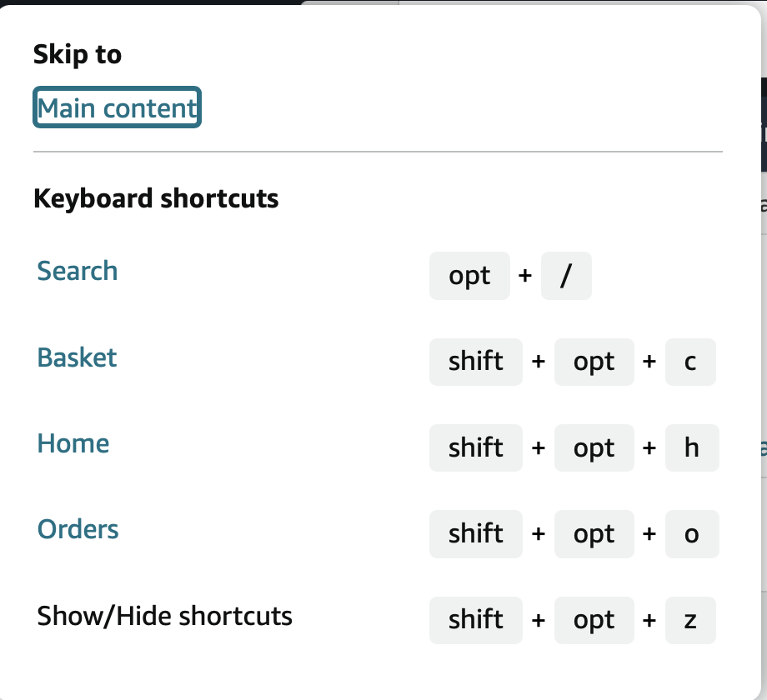Open the Orders link
Image resolution: width=767 pixels, height=700 pixels.
click(x=78, y=529)
